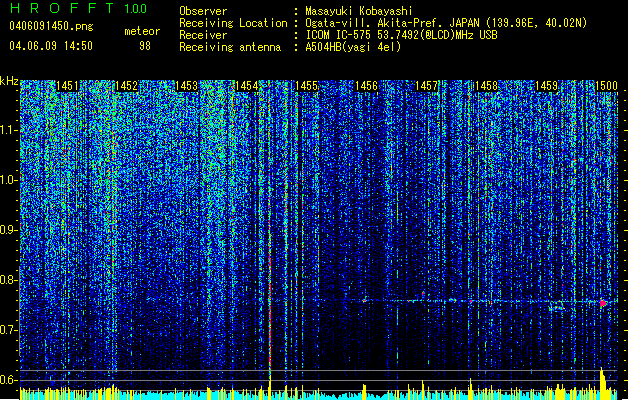Click the Receiver label

(203, 35)
